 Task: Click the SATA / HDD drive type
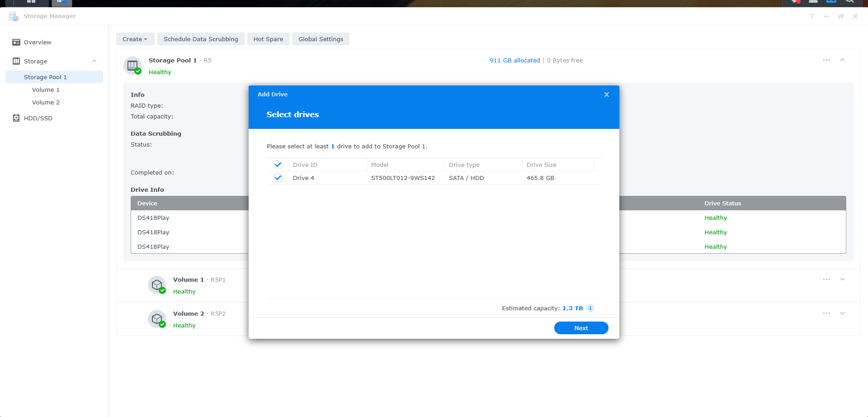pos(466,178)
